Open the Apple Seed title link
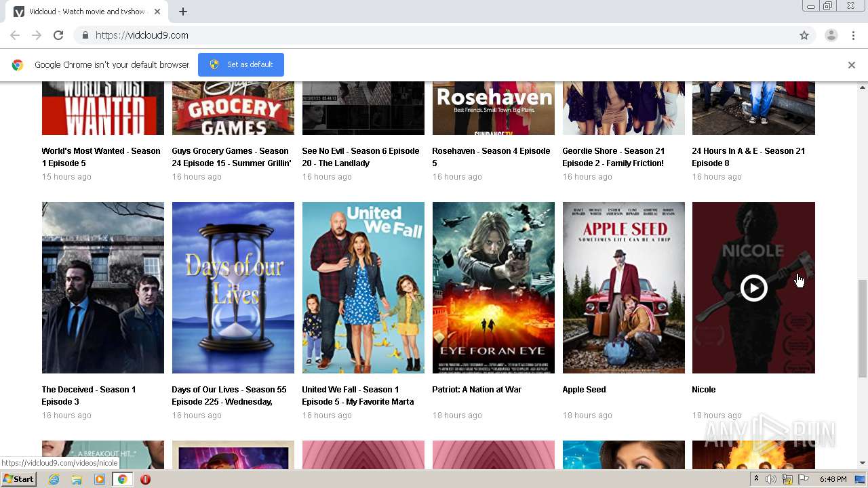Viewport: 868px width, 488px height. 584,390
